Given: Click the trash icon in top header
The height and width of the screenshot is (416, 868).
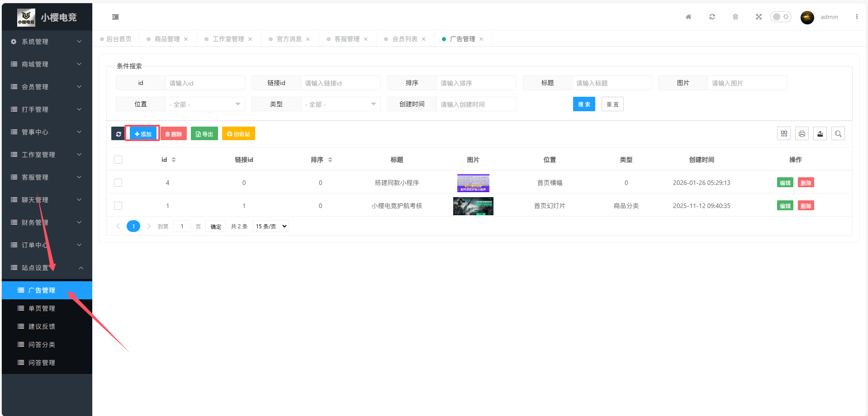Looking at the screenshot, I should point(735,17).
